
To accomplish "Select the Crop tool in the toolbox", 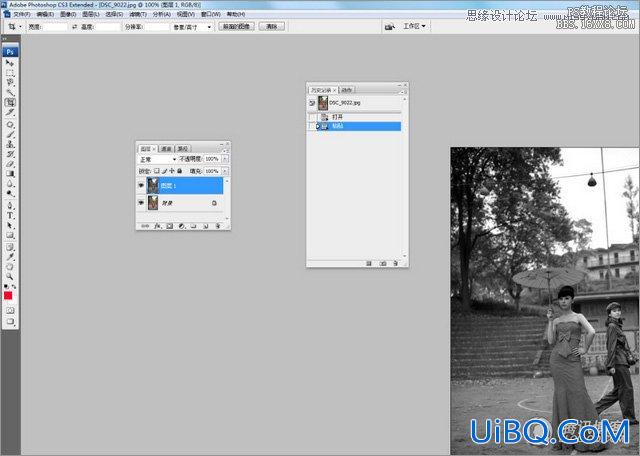I will 10,102.
